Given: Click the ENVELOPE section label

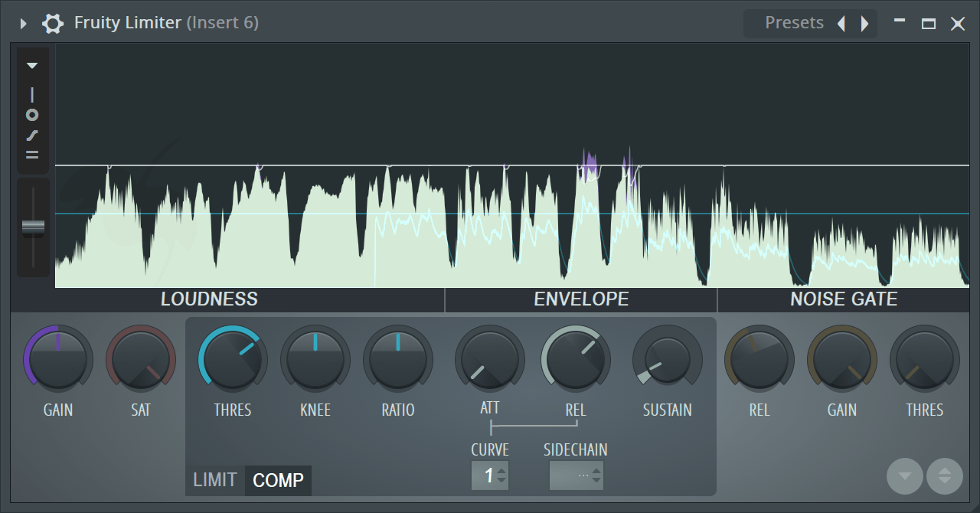Looking at the screenshot, I should [x=580, y=299].
